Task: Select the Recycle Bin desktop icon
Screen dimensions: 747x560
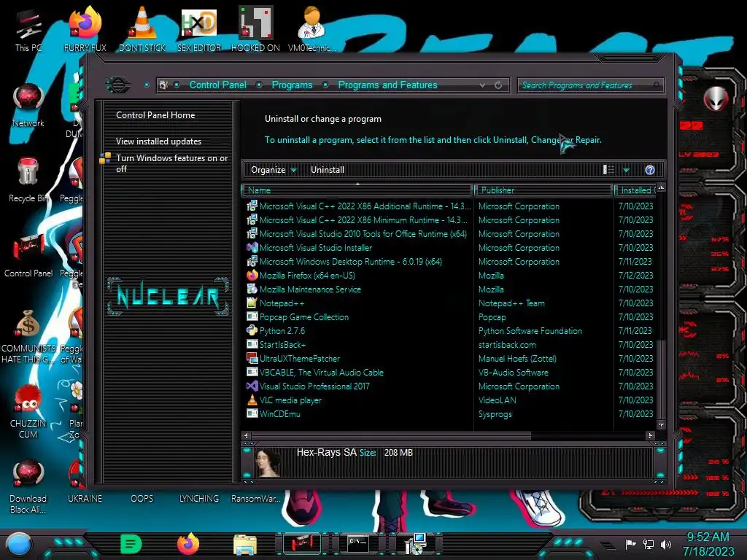Action: tap(28, 180)
